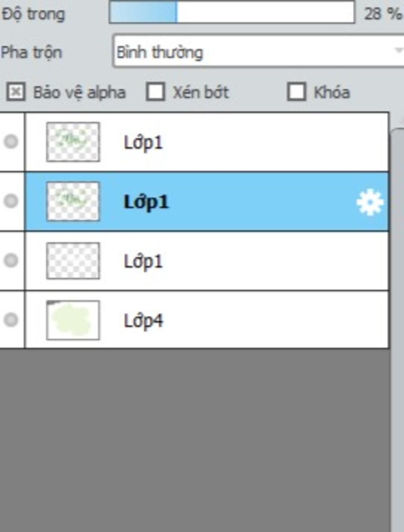Click the Độ trong opacity slider bar
Screen dimensions: 404x532
coord(232,12)
